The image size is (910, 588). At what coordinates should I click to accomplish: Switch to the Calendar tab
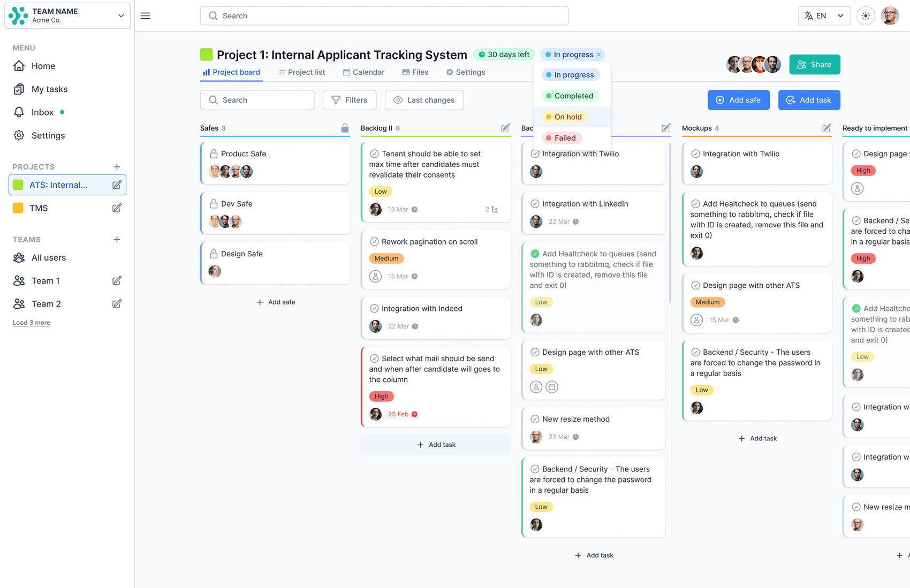point(363,72)
